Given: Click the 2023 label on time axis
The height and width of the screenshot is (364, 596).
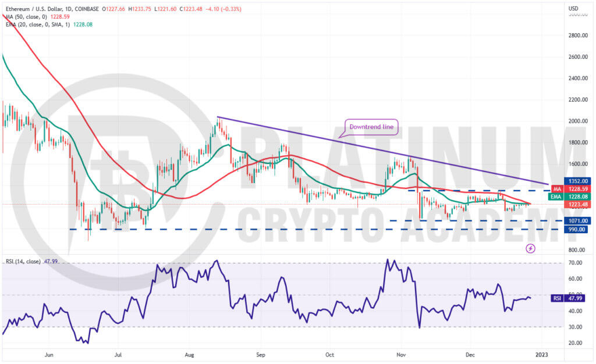Looking at the screenshot, I should point(542,355).
